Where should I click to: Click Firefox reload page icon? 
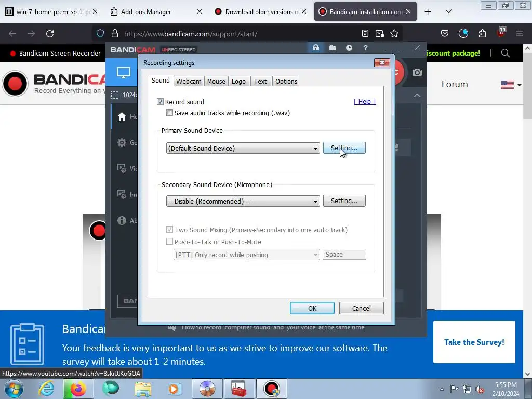click(50, 34)
